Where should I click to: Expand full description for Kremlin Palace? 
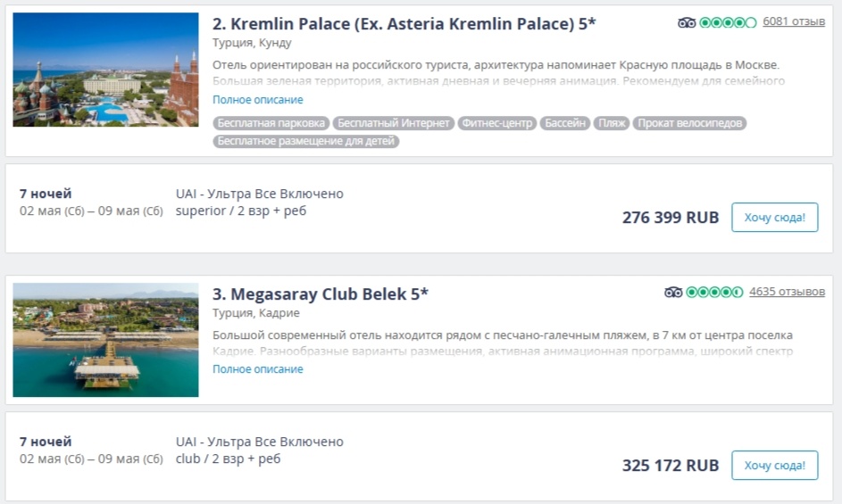(258, 100)
